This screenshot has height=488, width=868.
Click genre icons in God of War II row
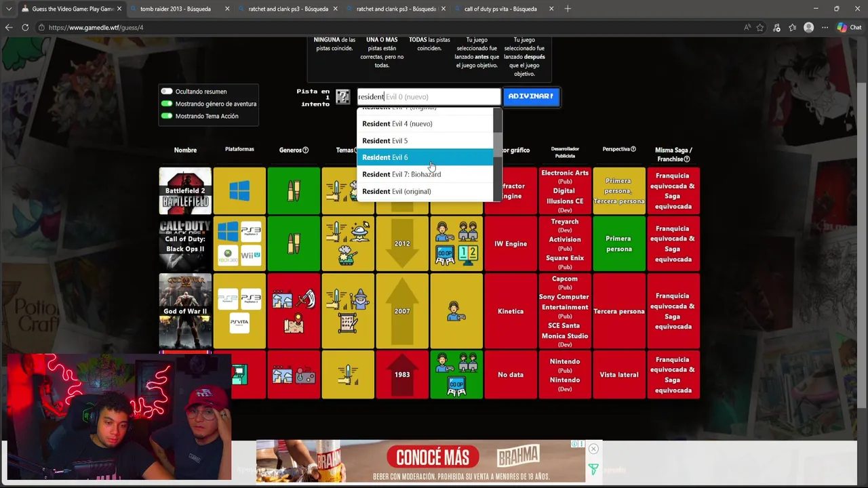tap(294, 311)
